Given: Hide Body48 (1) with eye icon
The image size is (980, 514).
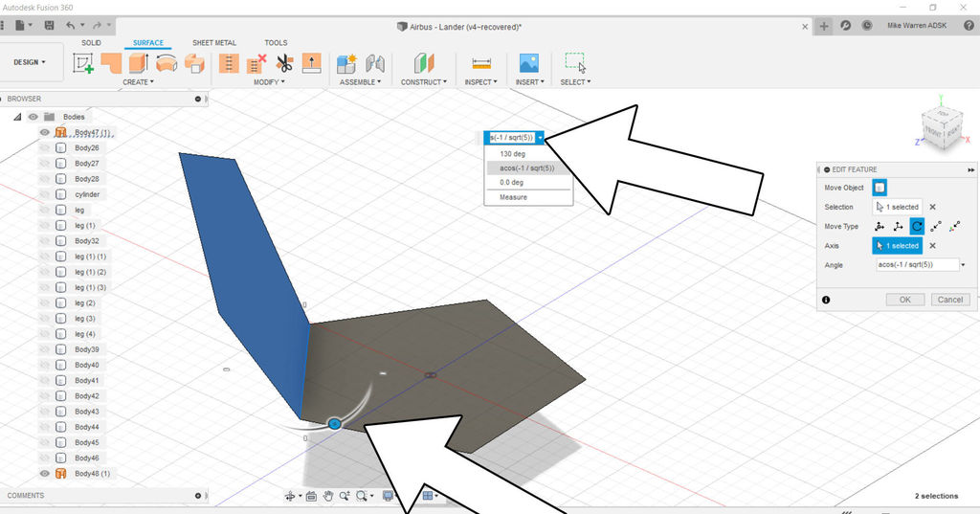Looking at the screenshot, I should click(44, 474).
